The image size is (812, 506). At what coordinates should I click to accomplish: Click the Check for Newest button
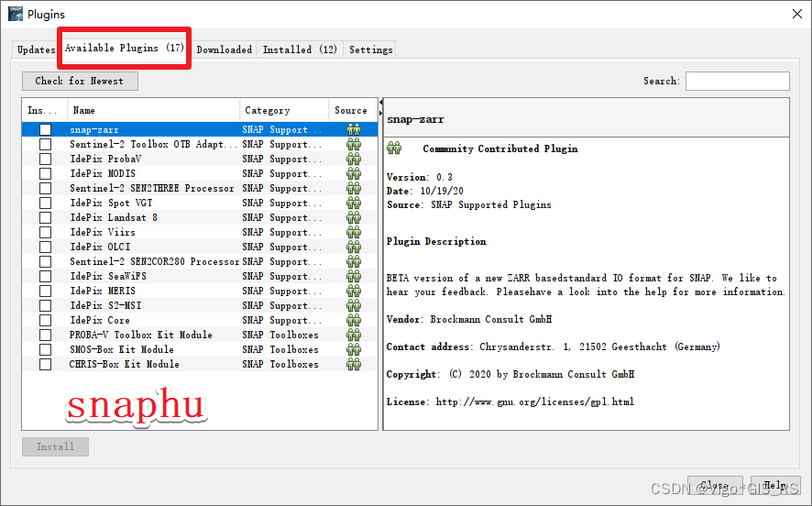coord(80,81)
